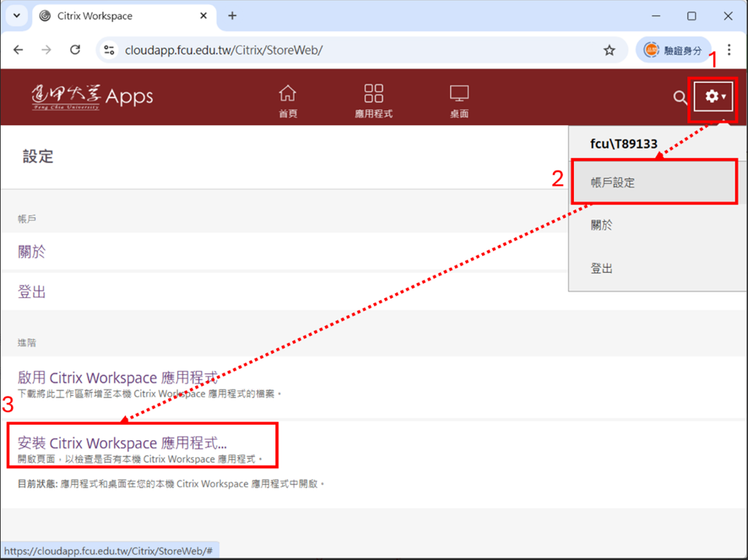
Task: Click description 下載將此工作區新增至本機 text
Action: pos(149,394)
